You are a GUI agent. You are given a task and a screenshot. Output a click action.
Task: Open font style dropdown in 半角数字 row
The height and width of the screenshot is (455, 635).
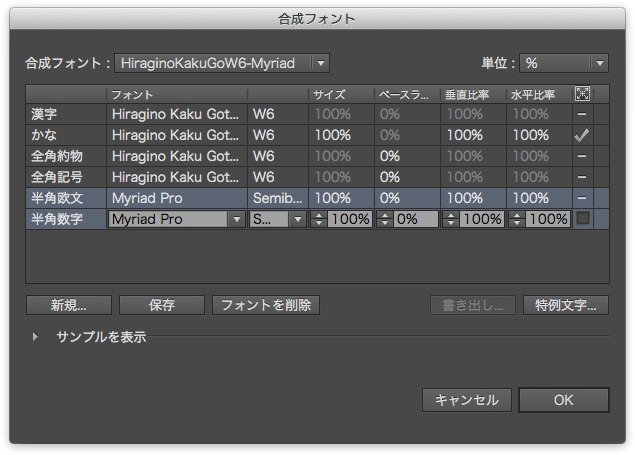point(278,219)
